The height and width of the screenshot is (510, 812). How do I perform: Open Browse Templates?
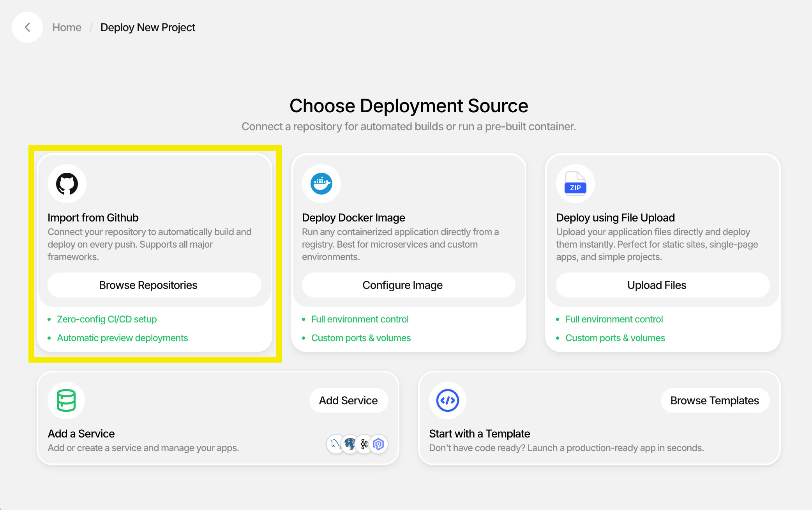[715, 400]
